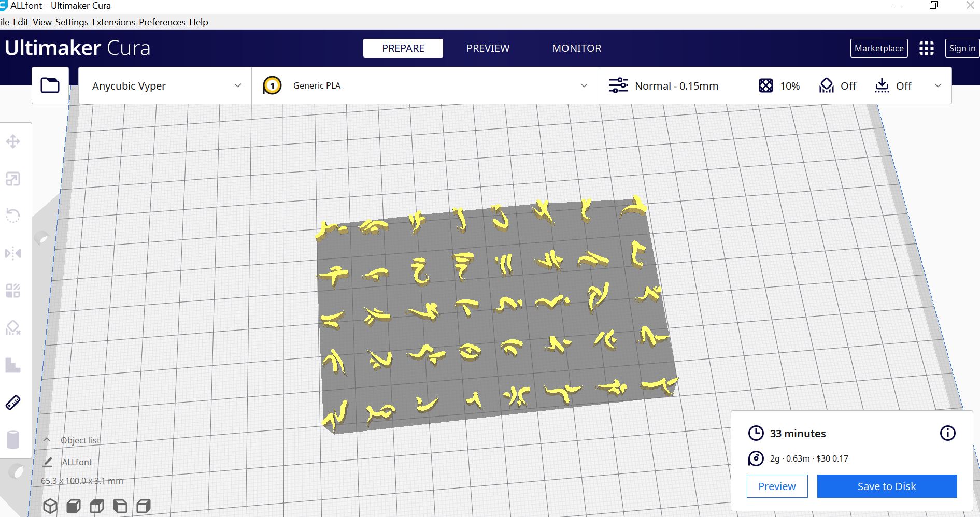Open the Preferences menu
Viewport: 980px width, 517px height.
pyautogui.click(x=162, y=22)
